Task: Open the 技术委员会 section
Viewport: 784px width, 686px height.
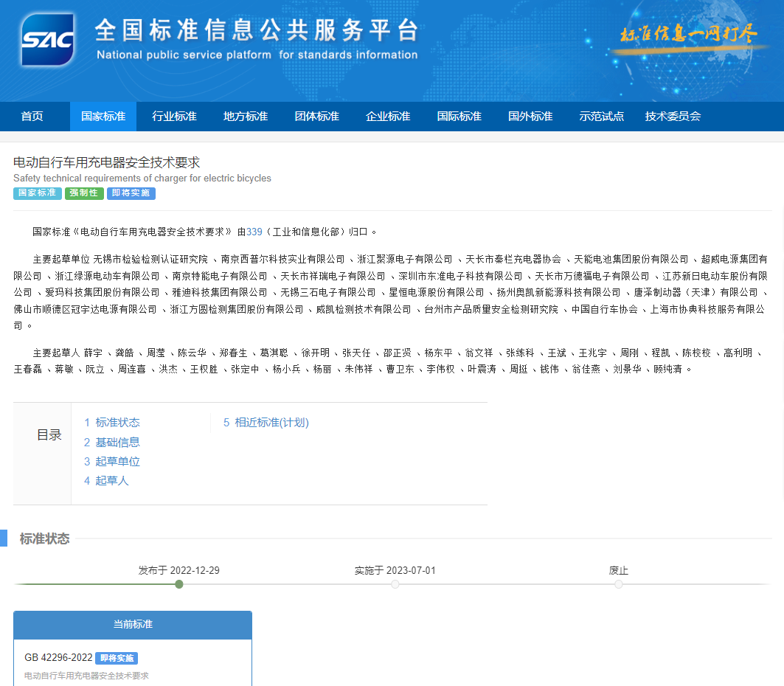Action: pos(673,117)
